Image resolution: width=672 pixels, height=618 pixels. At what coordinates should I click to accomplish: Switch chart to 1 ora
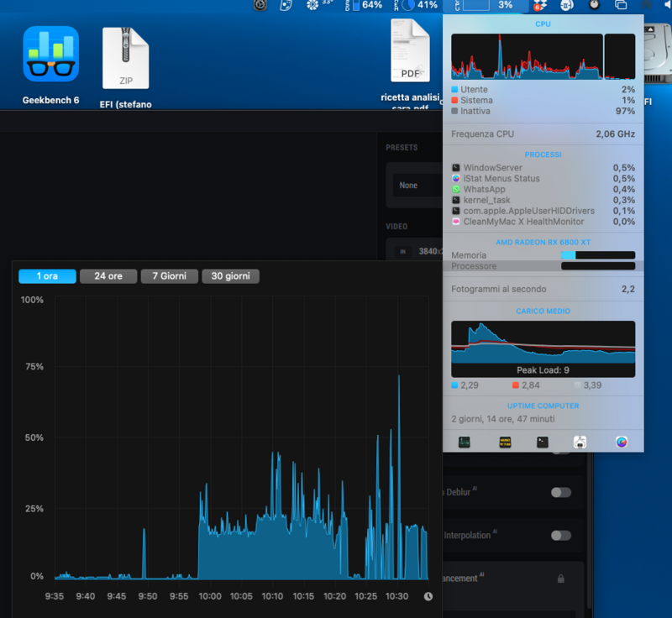pos(47,276)
